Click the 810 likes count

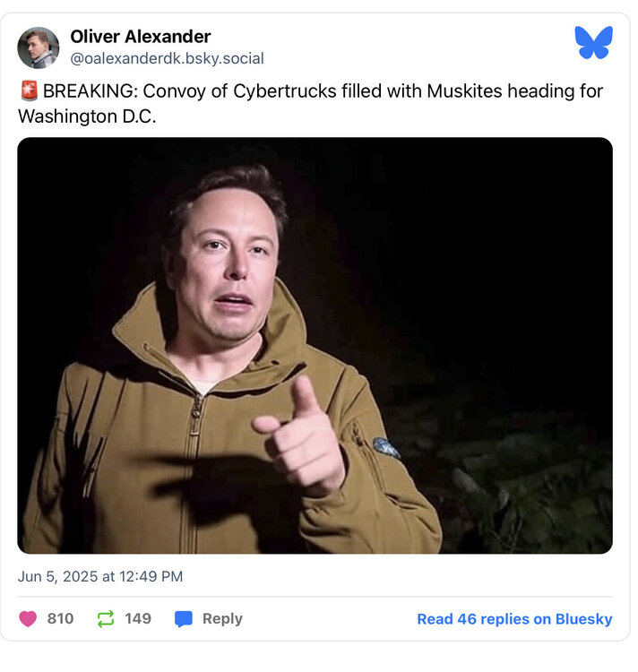(x=60, y=619)
